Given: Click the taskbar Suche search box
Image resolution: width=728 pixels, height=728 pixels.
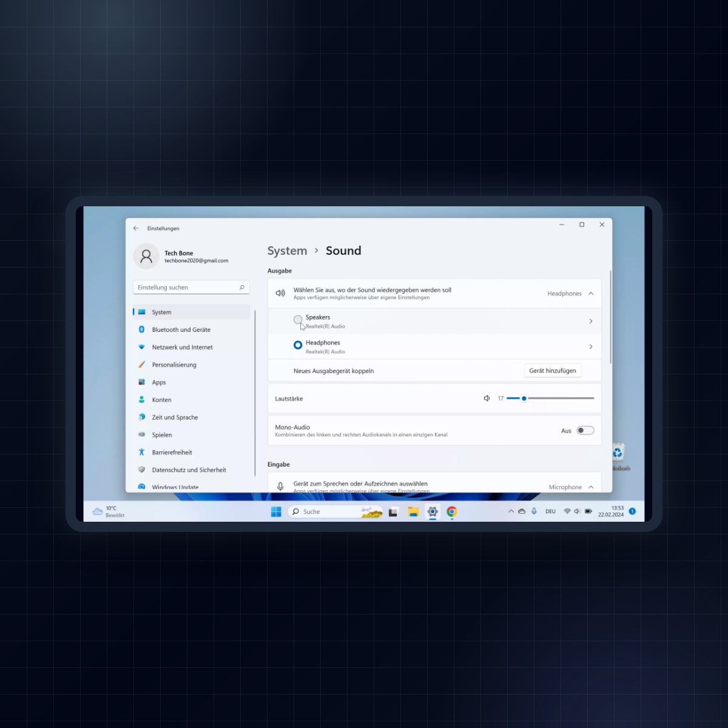Looking at the screenshot, I should tap(335, 511).
